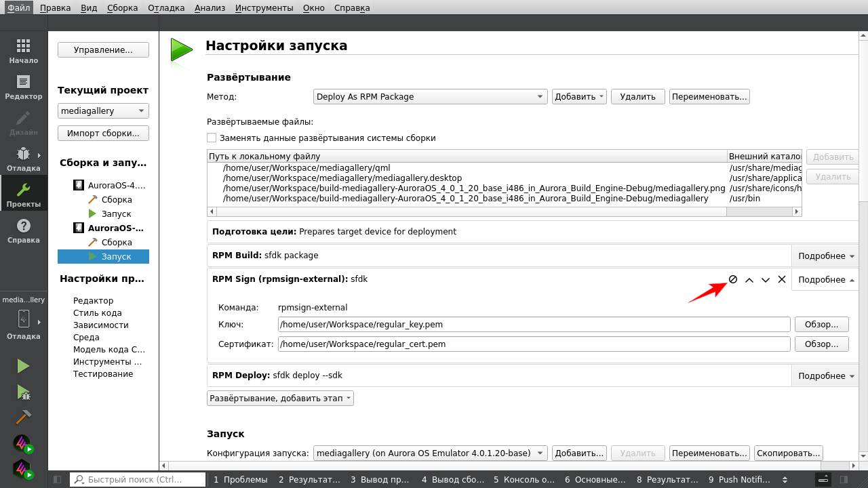Screen dimensions: 868x488
Task: Move RPM Sign step down
Action: 766,280
